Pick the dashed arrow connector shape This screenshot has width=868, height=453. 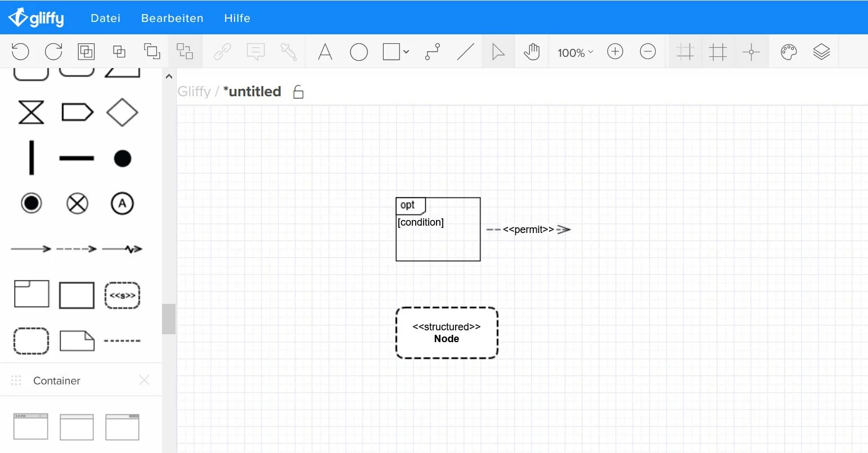[77, 248]
